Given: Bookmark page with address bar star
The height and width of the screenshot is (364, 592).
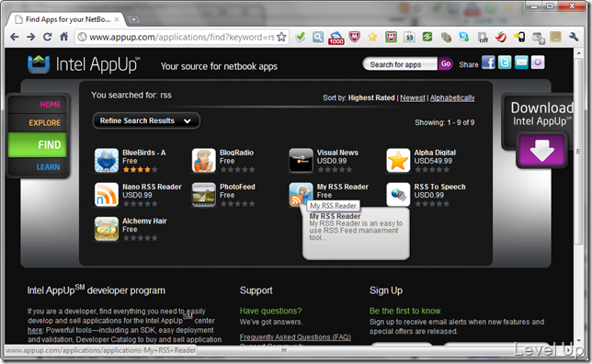Looking at the screenshot, I should pos(281,37).
